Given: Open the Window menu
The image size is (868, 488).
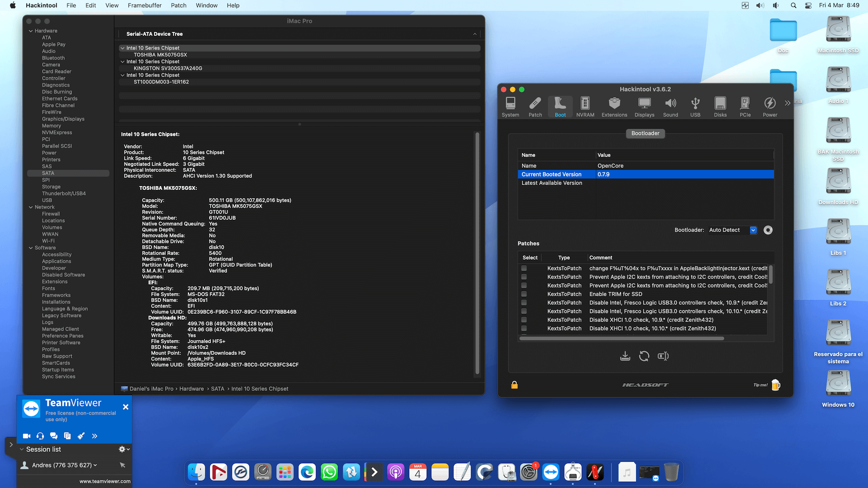Looking at the screenshot, I should pos(207,5).
